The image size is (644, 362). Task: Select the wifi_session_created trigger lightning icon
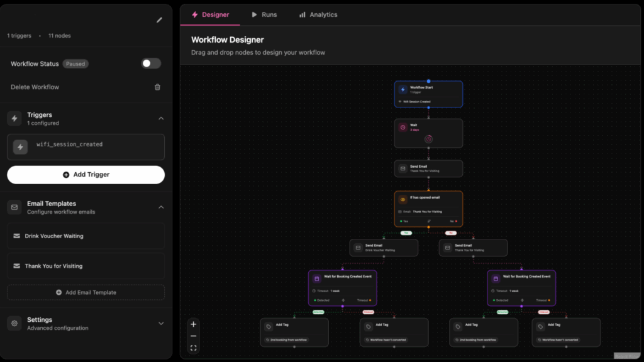(20, 147)
